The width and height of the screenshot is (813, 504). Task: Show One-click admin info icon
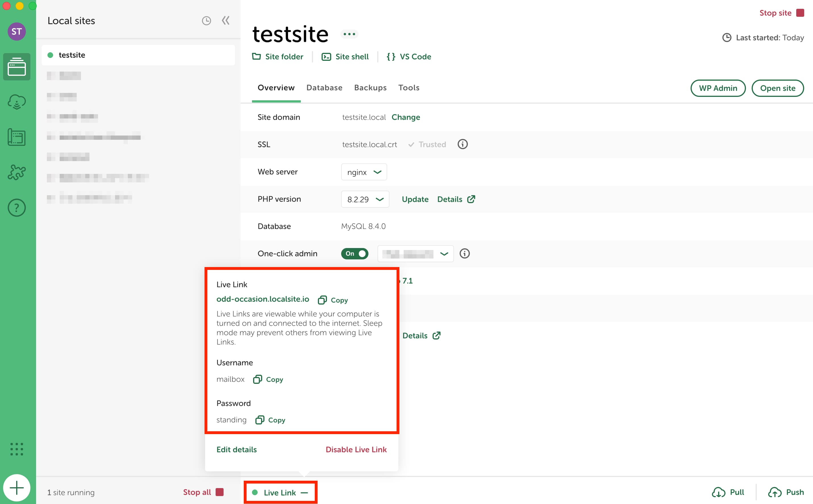pyautogui.click(x=464, y=253)
